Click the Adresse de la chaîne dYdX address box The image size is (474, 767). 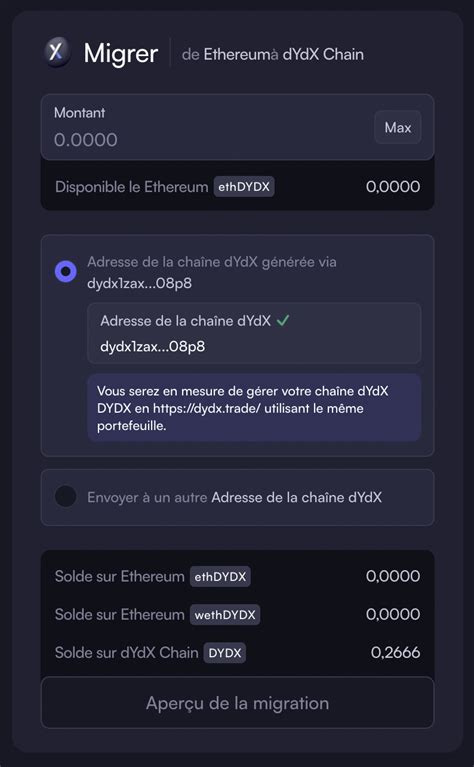254,334
